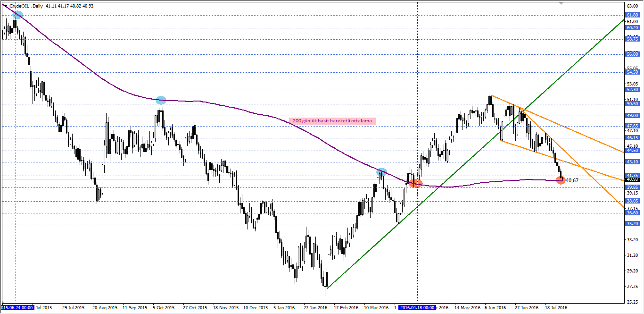Select the blue ellipse at the March 2016 peak
This screenshot has height=314, width=644.
pyautogui.click(x=382, y=172)
